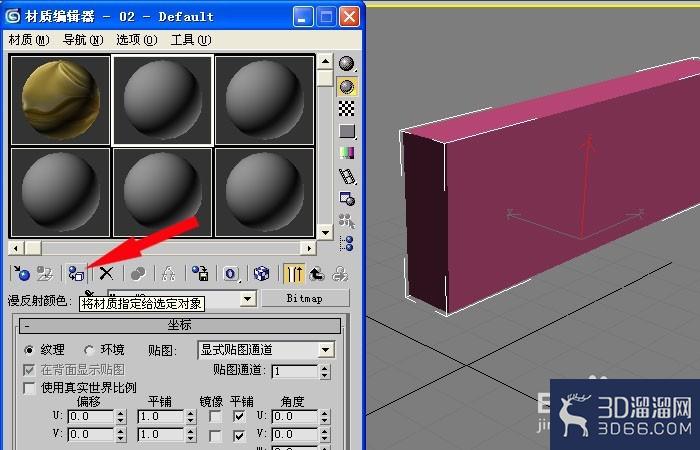Toggle Show Map in Viewport cube icon
This screenshot has height=450, width=700.
pyautogui.click(x=262, y=273)
